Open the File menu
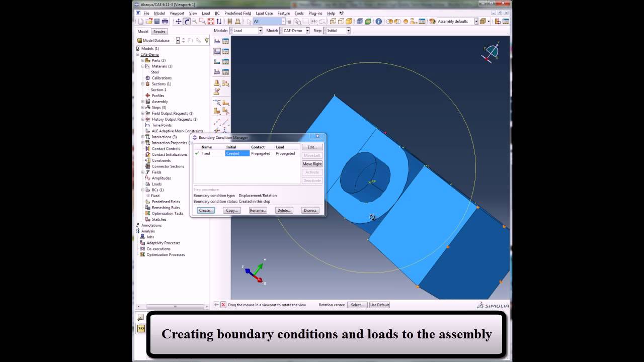Viewport: 644px width, 362px height. tap(146, 13)
